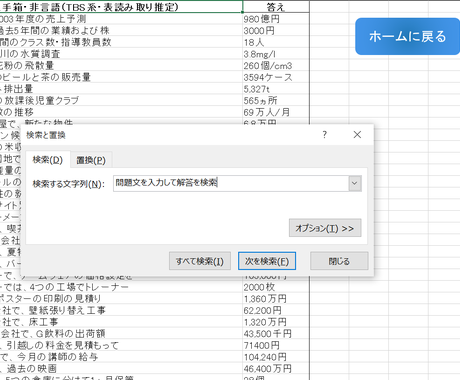This screenshot has width=460, height=380.
Task: Select row 放課後児童クラブ
Action: [x=121, y=101]
